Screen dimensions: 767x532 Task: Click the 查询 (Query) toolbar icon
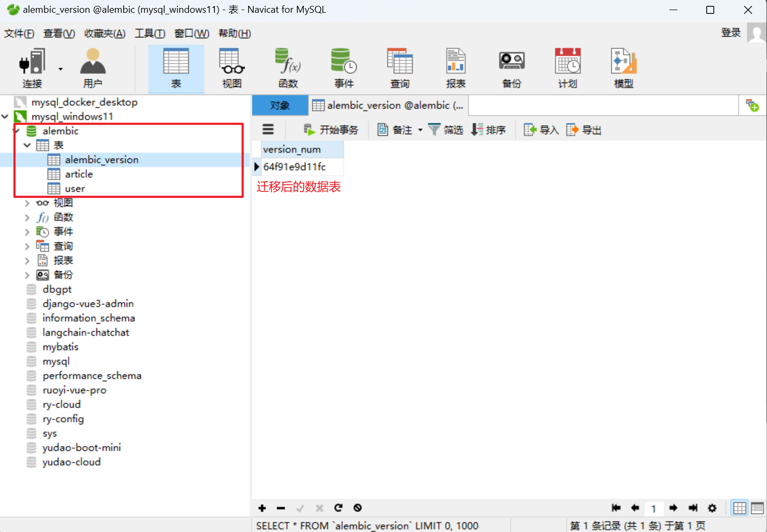click(399, 68)
